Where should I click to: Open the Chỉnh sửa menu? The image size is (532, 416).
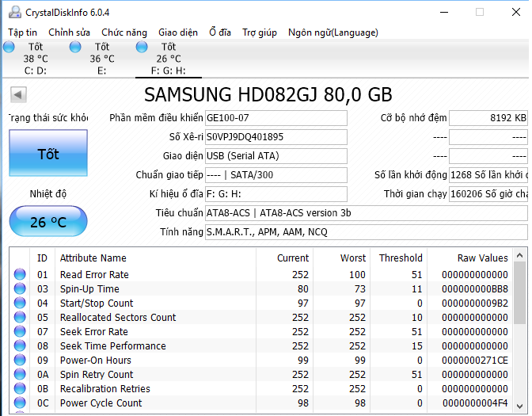(x=69, y=32)
